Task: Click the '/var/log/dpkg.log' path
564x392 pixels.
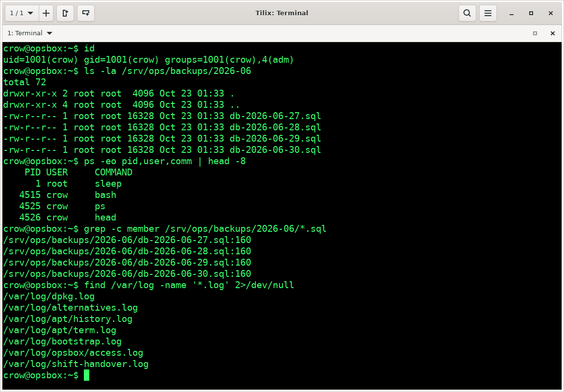Action: [49, 296]
